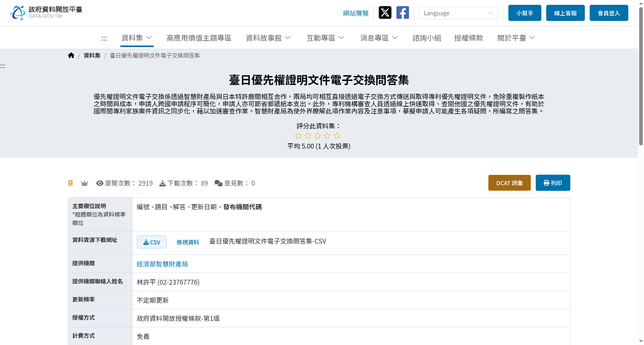Image resolution: width=644 pixels, height=345 pixels.
Task: Click rating summary 平均 5.00 (1 人次投票)
Action: tap(319, 146)
